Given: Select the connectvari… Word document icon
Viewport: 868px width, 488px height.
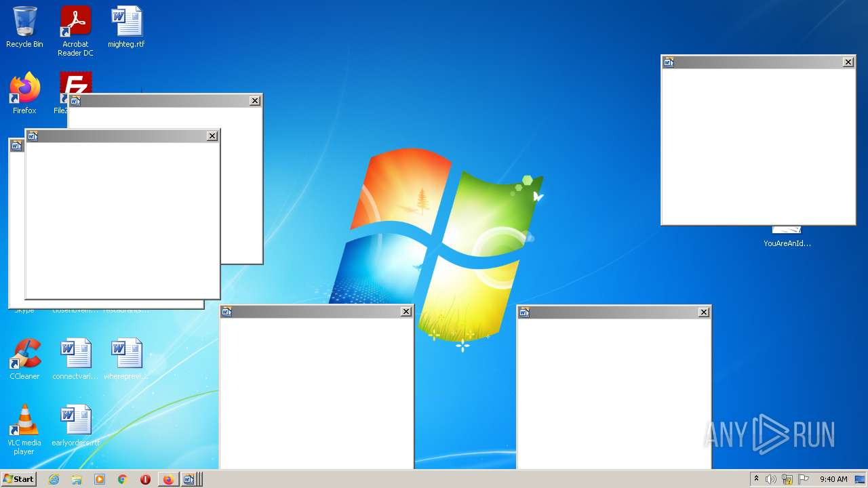Looking at the screenshot, I should (75, 359).
